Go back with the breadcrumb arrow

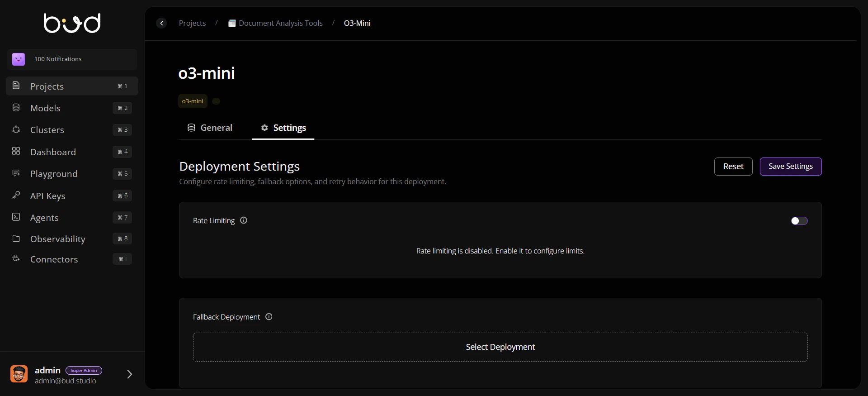161,23
